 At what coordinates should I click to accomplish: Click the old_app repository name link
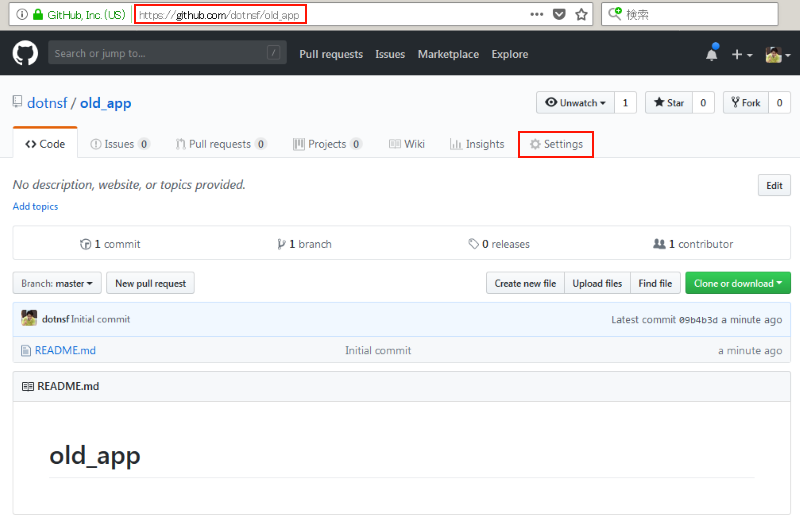106,103
